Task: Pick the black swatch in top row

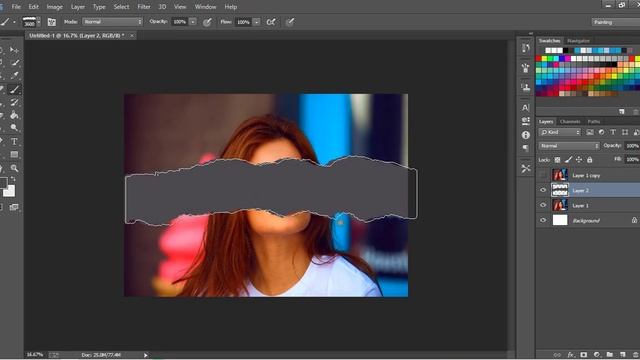Action: (566, 51)
